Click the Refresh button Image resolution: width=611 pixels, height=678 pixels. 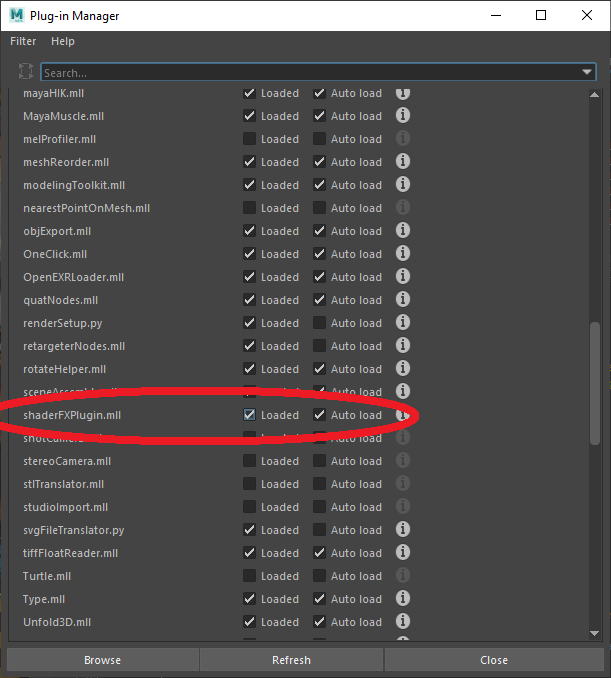291,660
